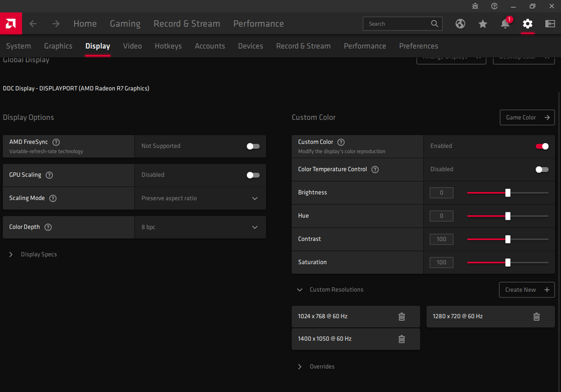This screenshot has width=561, height=392.
Task: Click the bug report icon
Action: tap(475, 6)
